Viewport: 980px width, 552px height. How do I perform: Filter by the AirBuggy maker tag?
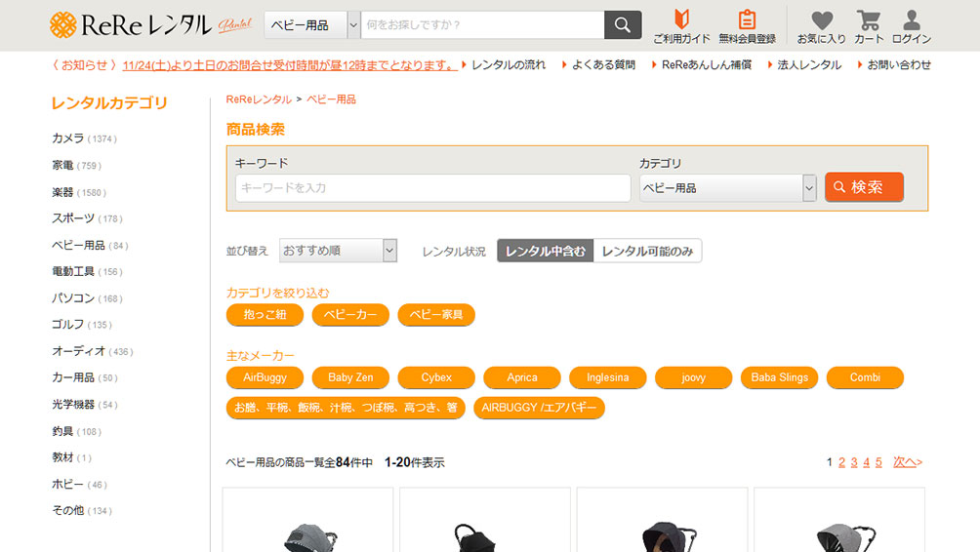click(x=265, y=377)
